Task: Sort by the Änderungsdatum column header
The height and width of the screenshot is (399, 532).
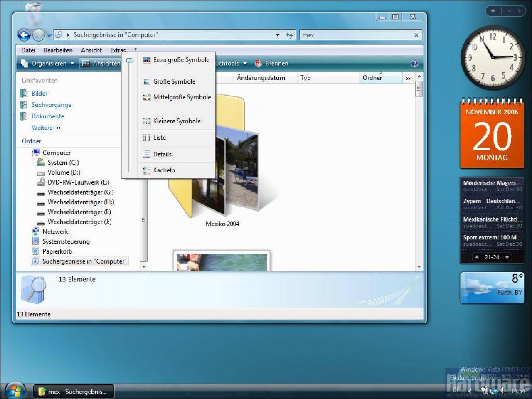Action: [261, 78]
